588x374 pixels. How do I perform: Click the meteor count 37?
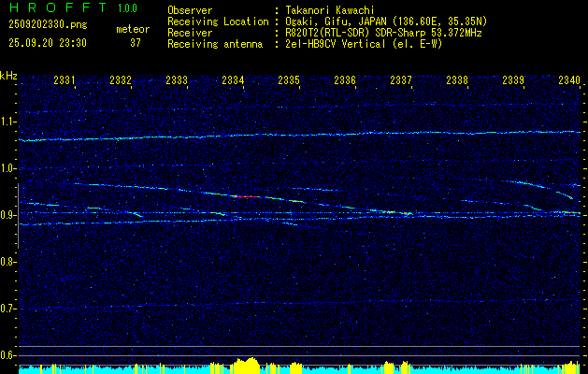point(136,43)
